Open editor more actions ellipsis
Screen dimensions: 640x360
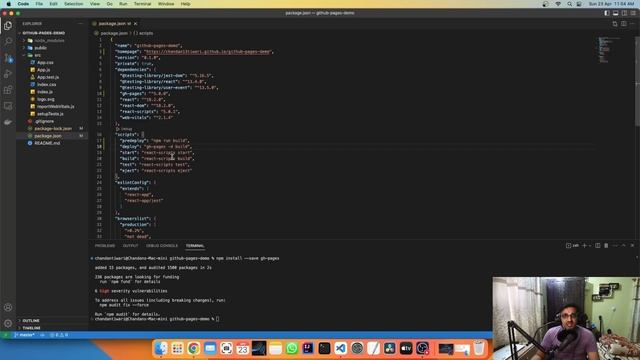[632, 24]
